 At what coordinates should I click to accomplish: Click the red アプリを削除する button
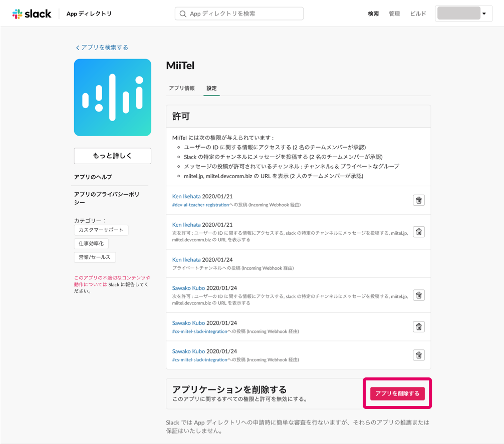coord(397,393)
